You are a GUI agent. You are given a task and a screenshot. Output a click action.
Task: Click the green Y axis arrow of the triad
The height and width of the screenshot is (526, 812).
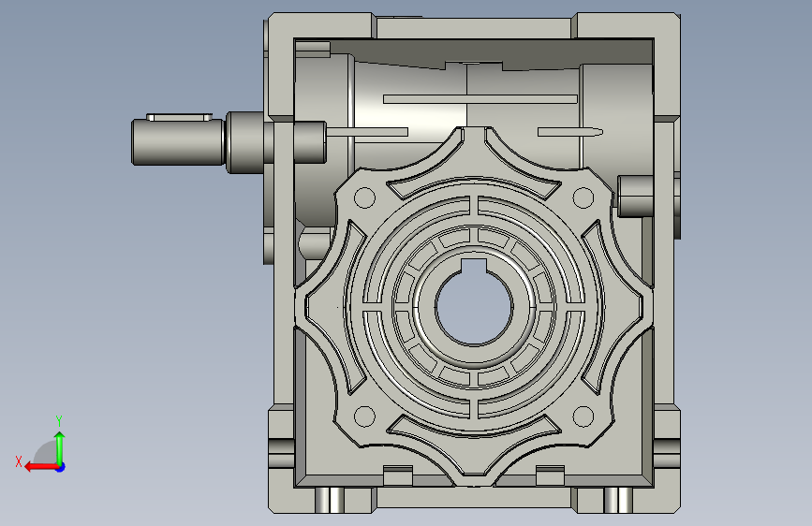click(60, 446)
